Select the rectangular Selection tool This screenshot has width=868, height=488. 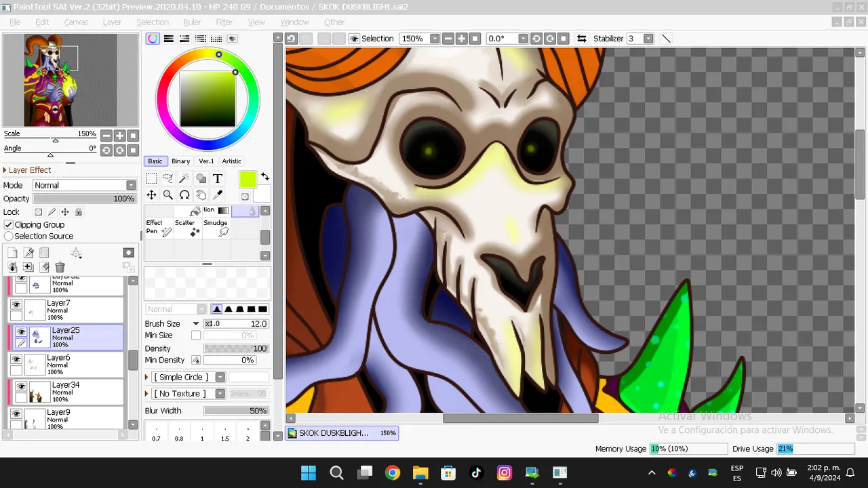(151, 178)
